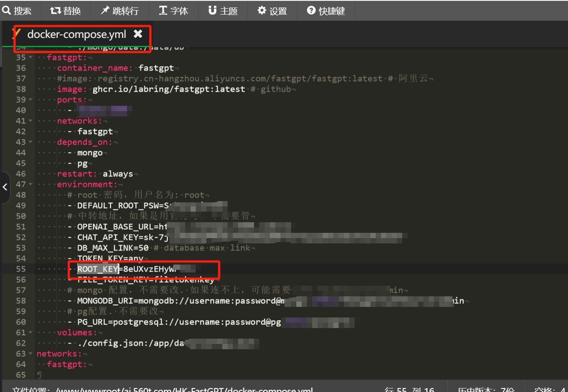The height and width of the screenshot is (392, 568).
Task: Click the highlighted ROOT_KEY text
Action: point(98,269)
